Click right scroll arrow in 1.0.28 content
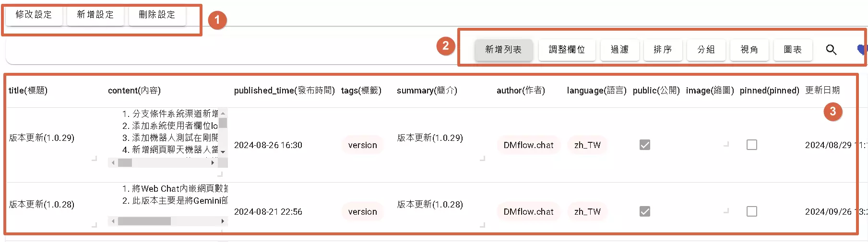 click(223, 221)
